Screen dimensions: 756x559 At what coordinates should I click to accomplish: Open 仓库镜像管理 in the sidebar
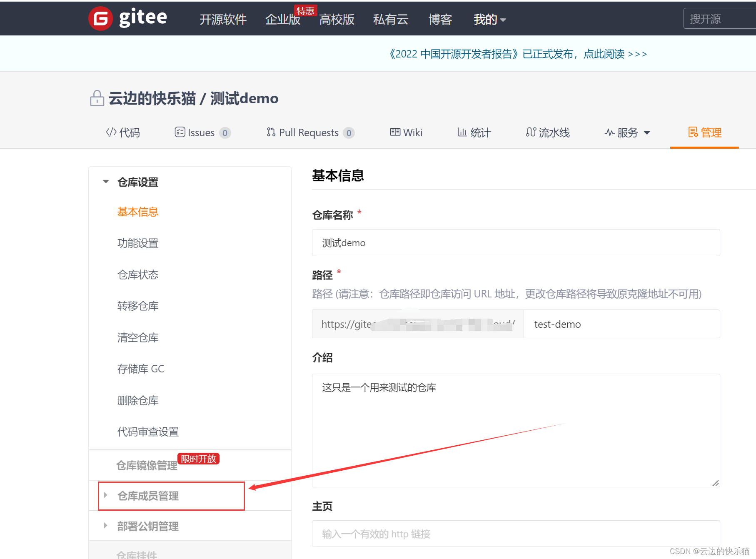pos(147,465)
